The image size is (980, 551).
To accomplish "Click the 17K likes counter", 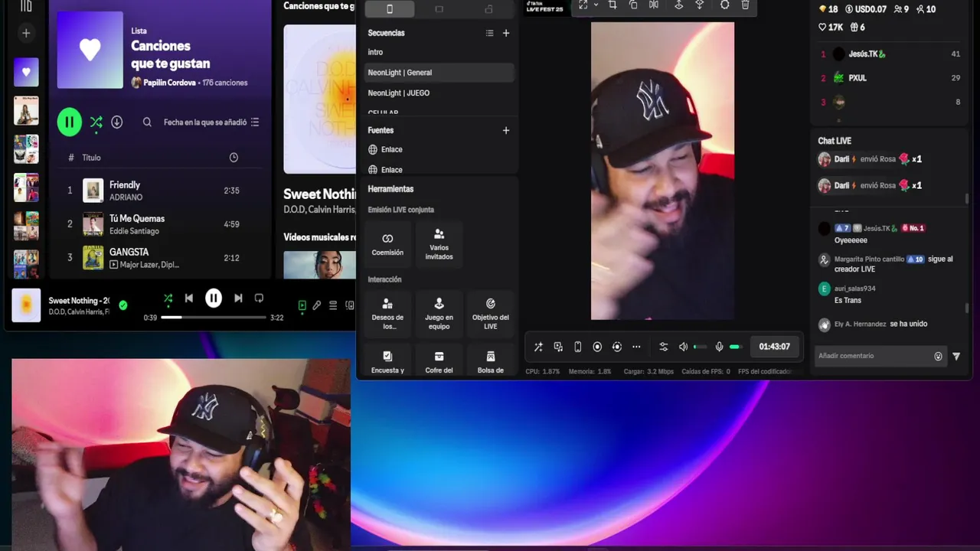I will pyautogui.click(x=831, y=27).
